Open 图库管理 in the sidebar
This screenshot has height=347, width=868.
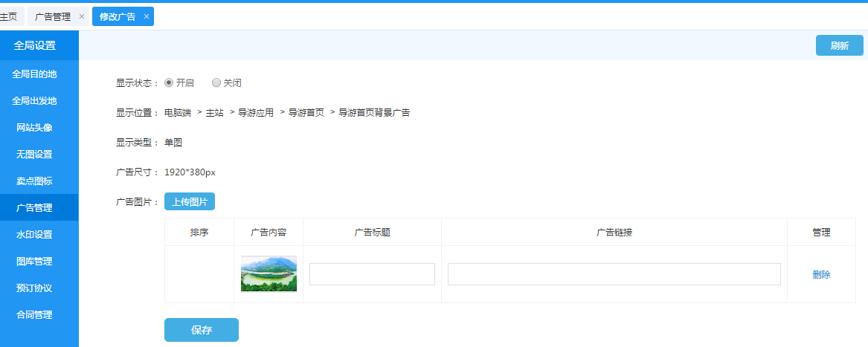pos(34,262)
